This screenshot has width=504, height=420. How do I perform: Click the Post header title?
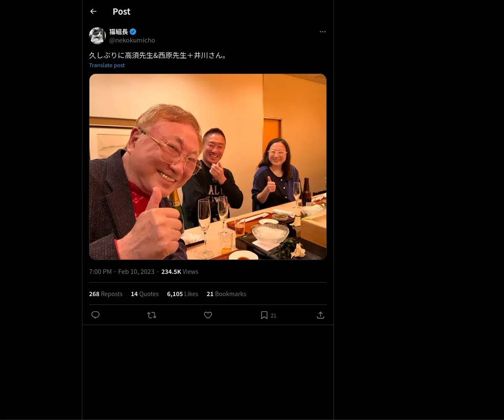121,12
